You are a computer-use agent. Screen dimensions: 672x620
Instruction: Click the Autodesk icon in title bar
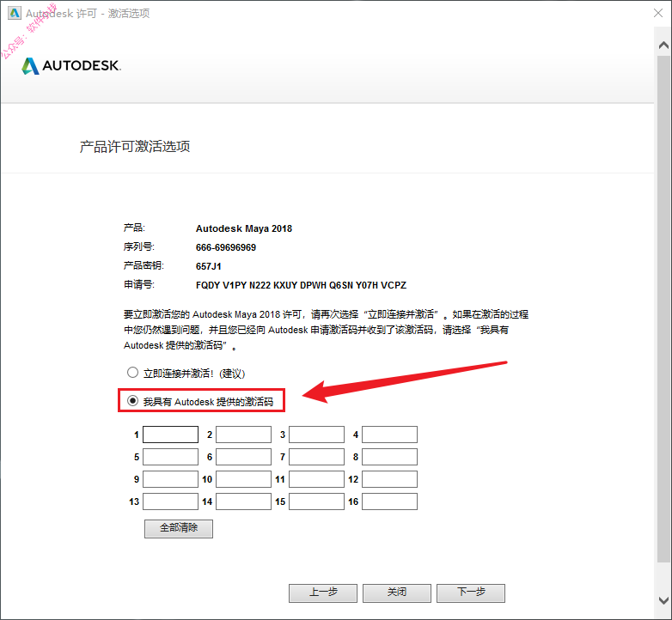[14, 13]
